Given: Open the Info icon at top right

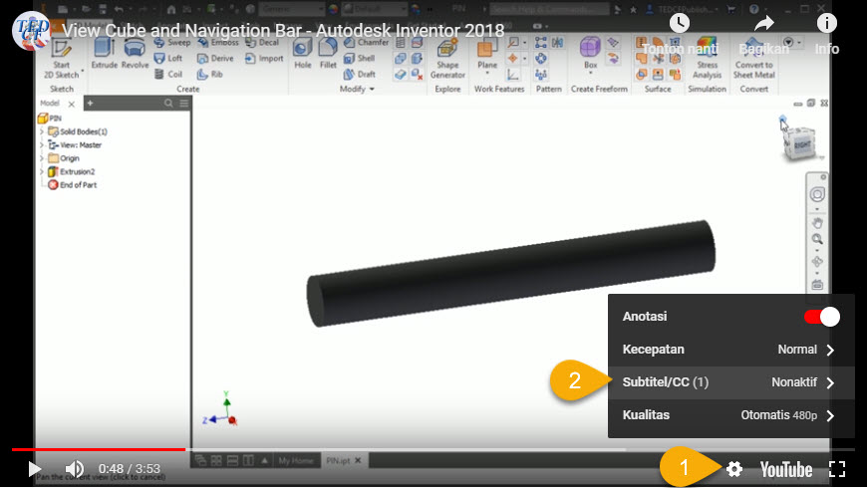Looking at the screenshot, I should tap(826, 23).
